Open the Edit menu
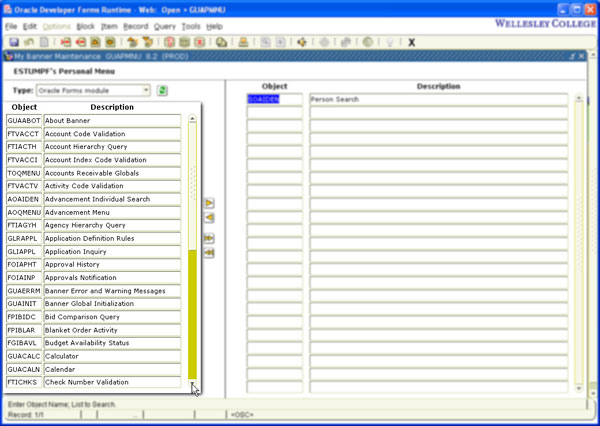 29,26
